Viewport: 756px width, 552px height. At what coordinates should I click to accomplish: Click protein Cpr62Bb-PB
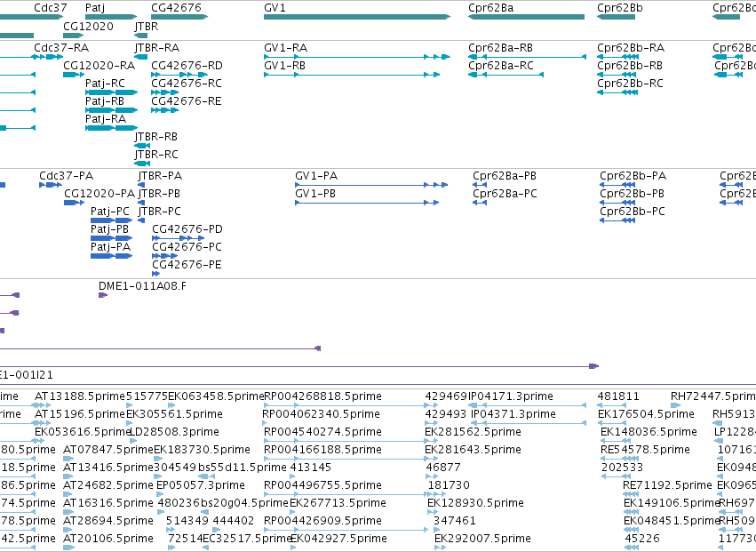click(x=633, y=194)
